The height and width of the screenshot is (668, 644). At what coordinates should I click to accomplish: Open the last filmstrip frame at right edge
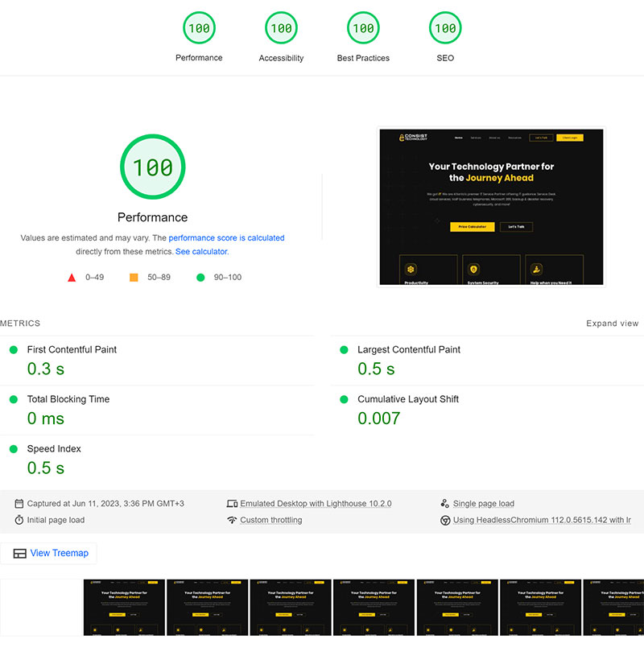(613, 608)
